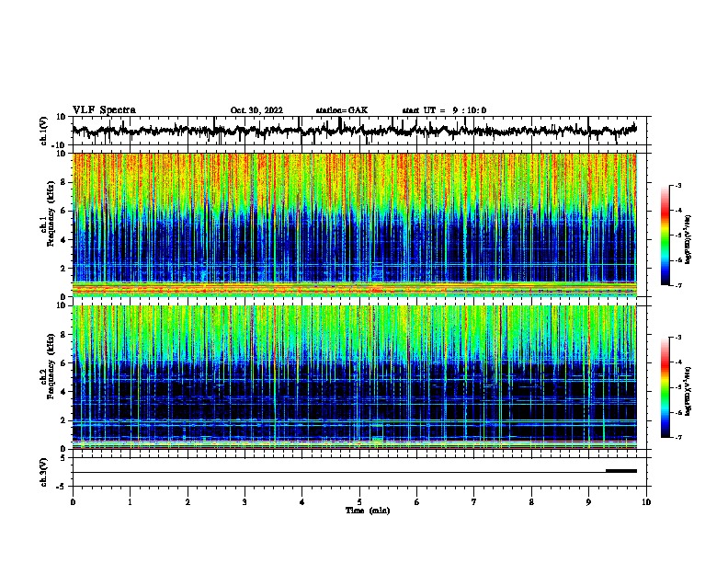728x563 pixels.
Task: Click the -3 value atop ch.1 colorbar
Action: tap(678, 185)
